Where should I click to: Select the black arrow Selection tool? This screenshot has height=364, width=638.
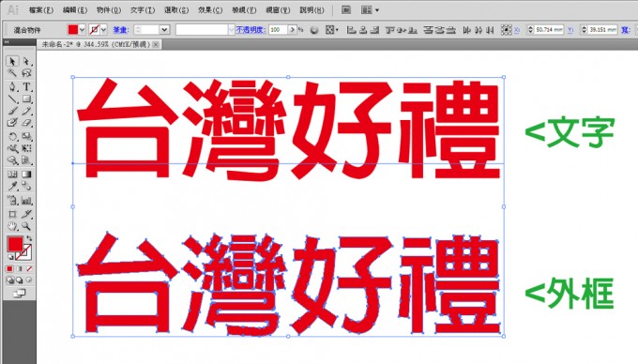12,61
